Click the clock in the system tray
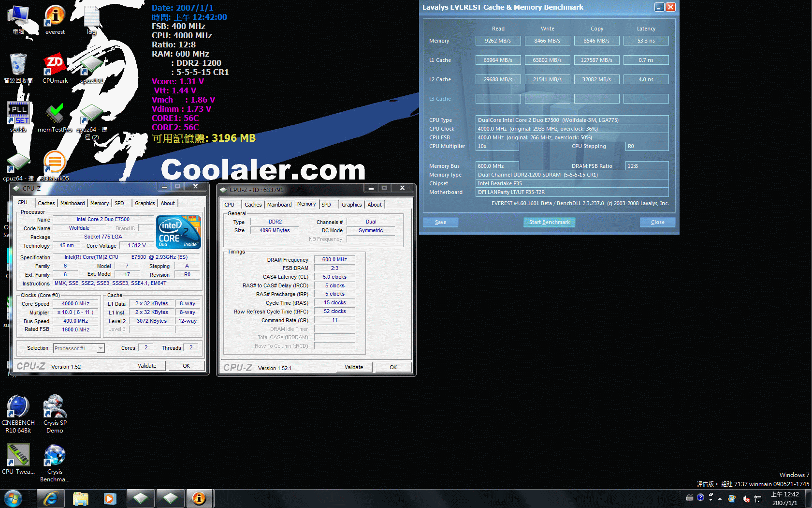Screen dimensions: 812x508 point(785,498)
